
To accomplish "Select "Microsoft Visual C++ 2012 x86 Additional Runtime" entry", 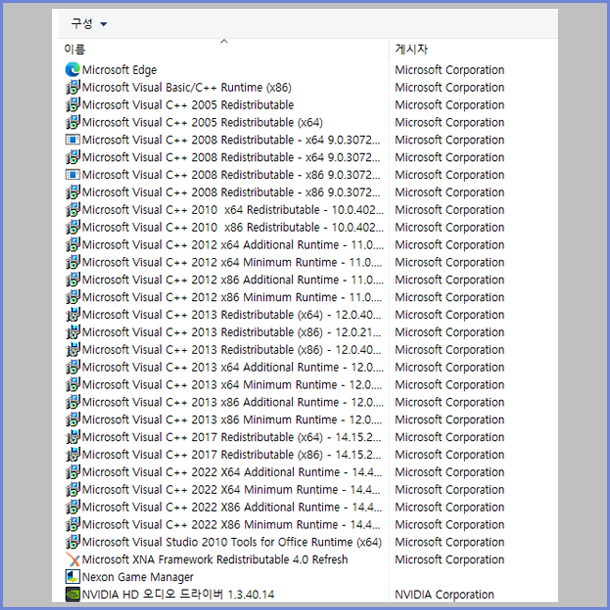I will click(x=233, y=280).
